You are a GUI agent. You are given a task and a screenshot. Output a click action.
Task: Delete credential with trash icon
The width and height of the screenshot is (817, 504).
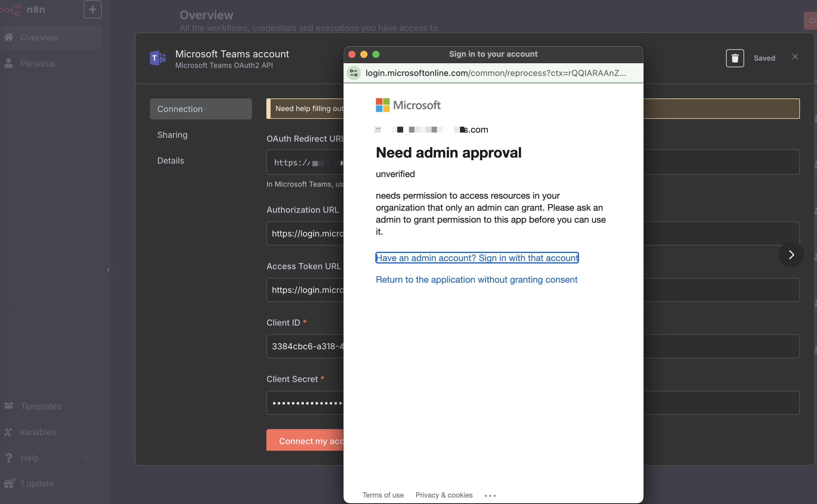[735, 58]
